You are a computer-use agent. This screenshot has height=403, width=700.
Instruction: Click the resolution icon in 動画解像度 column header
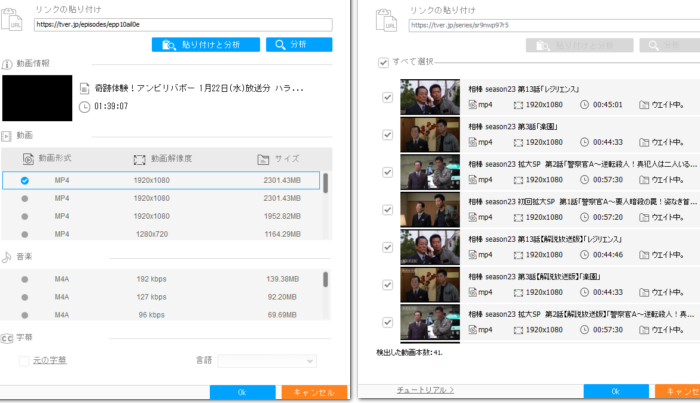[140, 159]
